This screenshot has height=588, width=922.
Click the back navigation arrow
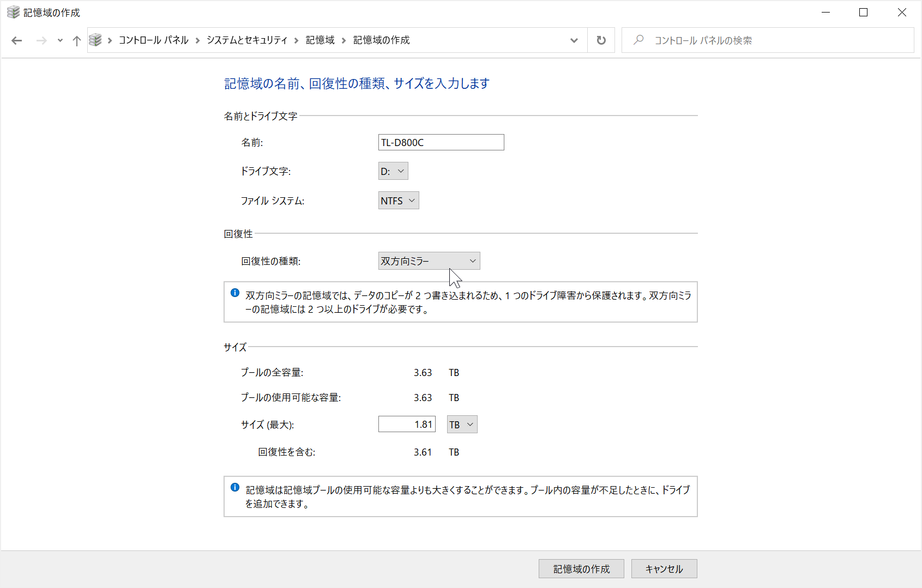[16, 40]
